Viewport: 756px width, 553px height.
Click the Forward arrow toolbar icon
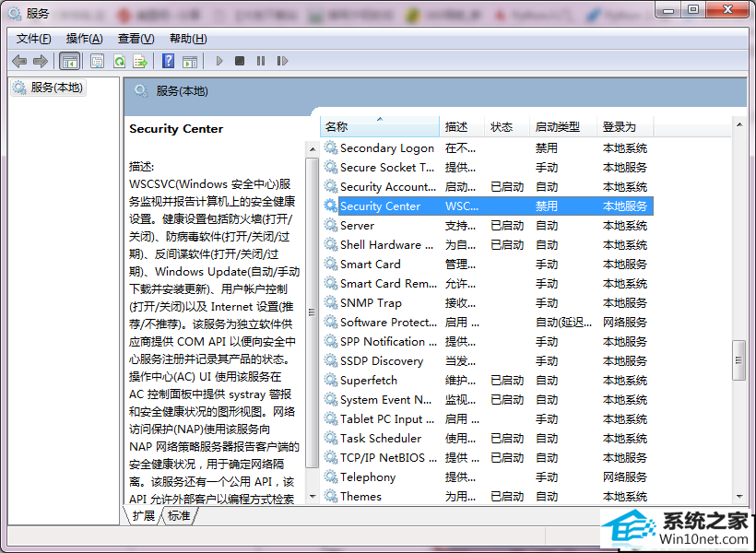click(40, 61)
